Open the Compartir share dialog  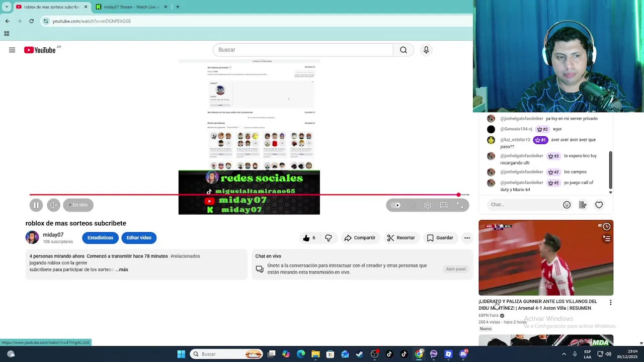pyautogui.click(x=360, y=238)
